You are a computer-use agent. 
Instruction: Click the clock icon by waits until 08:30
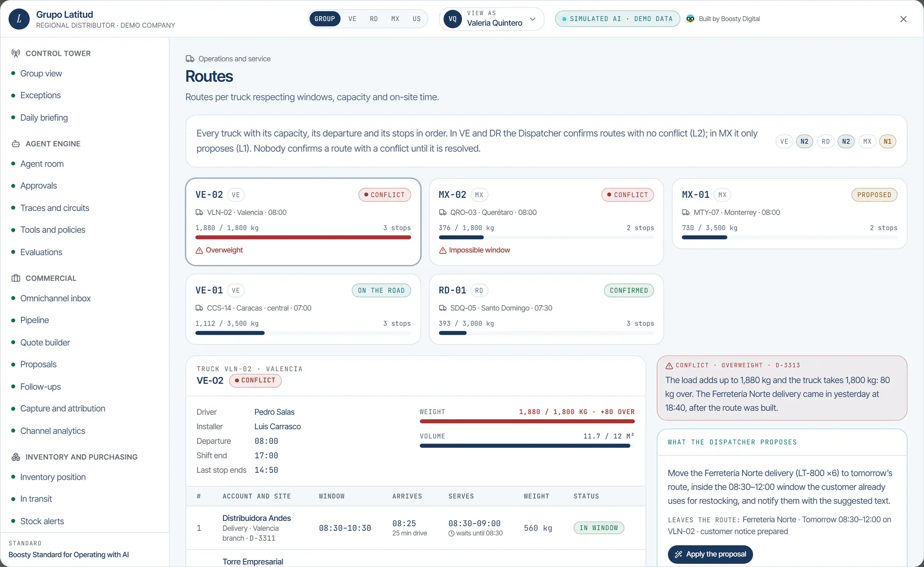452,534
